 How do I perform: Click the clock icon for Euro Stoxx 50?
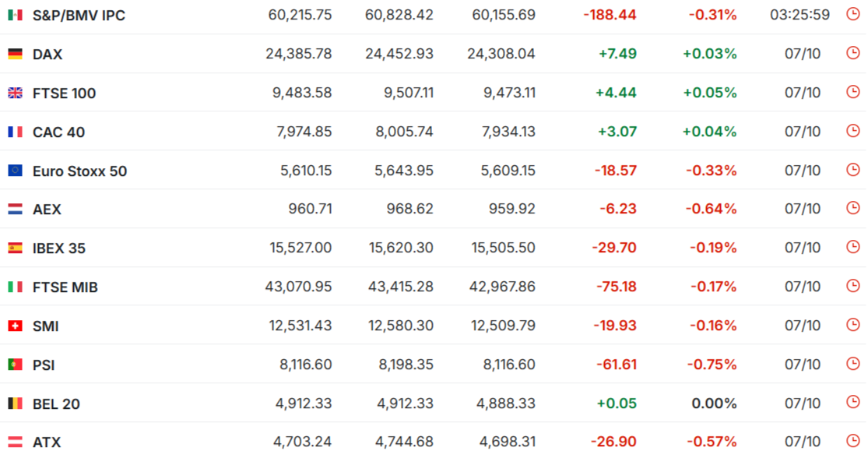click(853, 169)
